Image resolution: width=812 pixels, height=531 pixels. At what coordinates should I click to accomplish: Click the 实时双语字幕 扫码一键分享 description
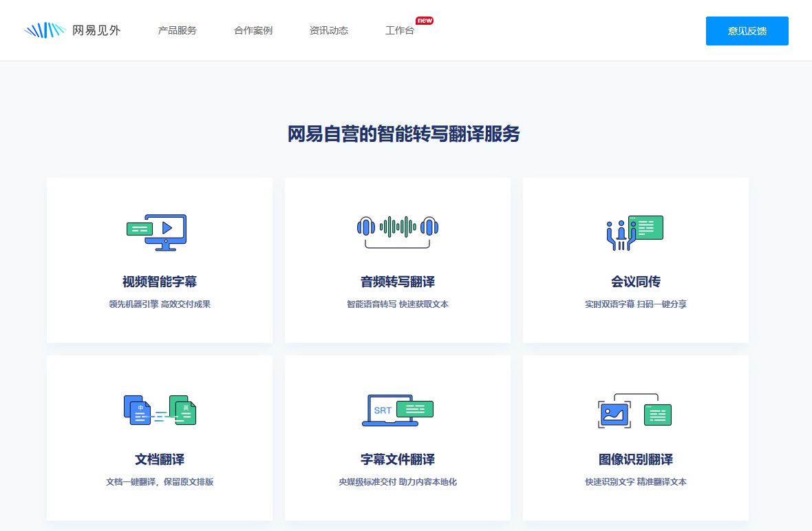coord(636,304)
